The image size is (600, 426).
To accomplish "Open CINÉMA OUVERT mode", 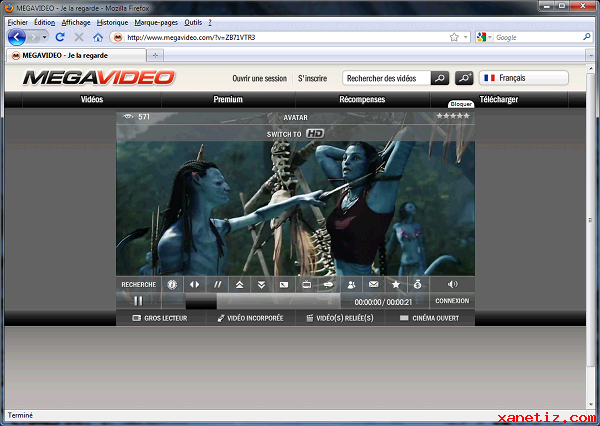I will (429, 318).
